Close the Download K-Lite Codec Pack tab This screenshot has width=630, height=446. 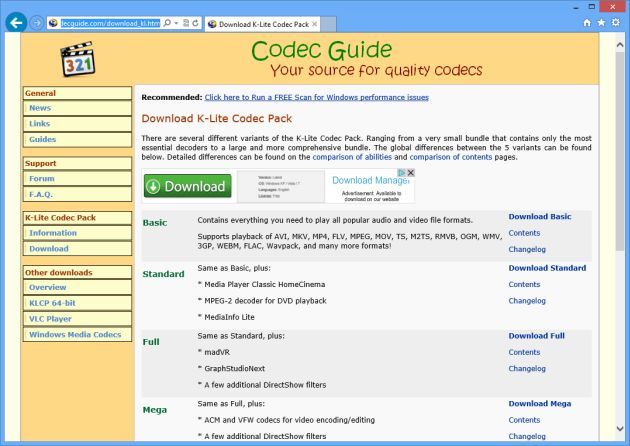point(315,24)
